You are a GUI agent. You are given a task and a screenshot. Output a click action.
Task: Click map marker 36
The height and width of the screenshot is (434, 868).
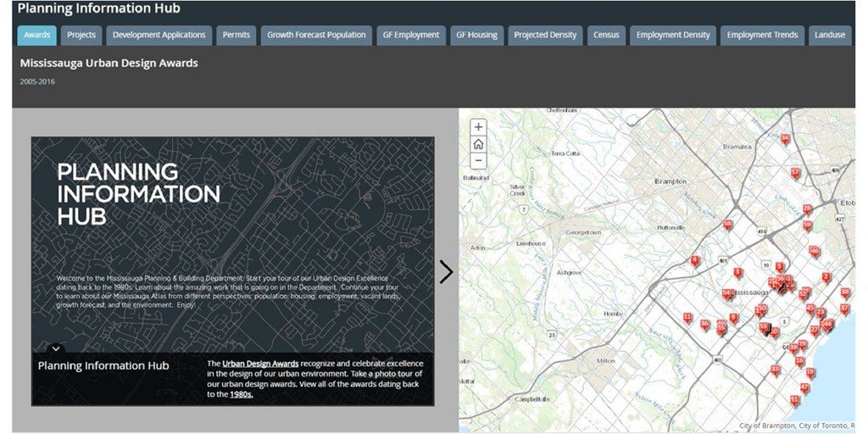point(704,324)
